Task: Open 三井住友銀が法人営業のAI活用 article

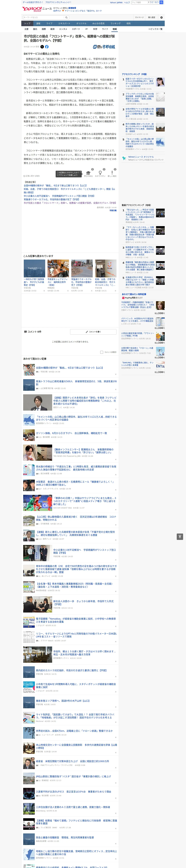Action: coord(73,807)
